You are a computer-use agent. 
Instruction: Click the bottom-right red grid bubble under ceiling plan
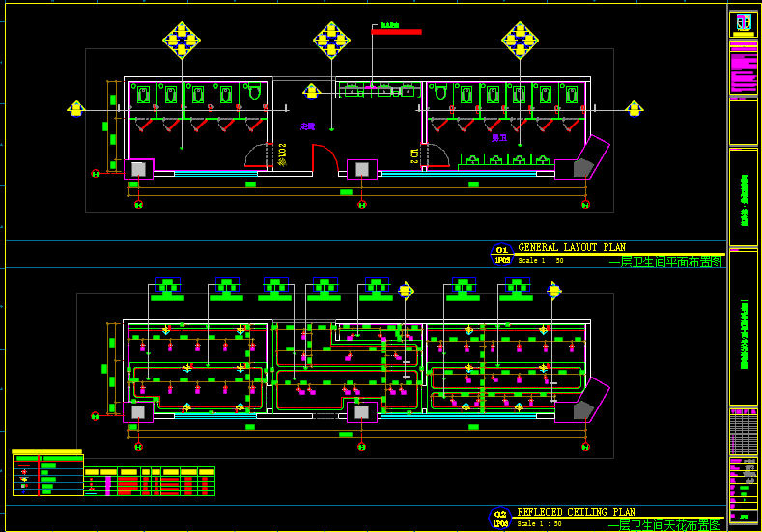coord(585,447)
